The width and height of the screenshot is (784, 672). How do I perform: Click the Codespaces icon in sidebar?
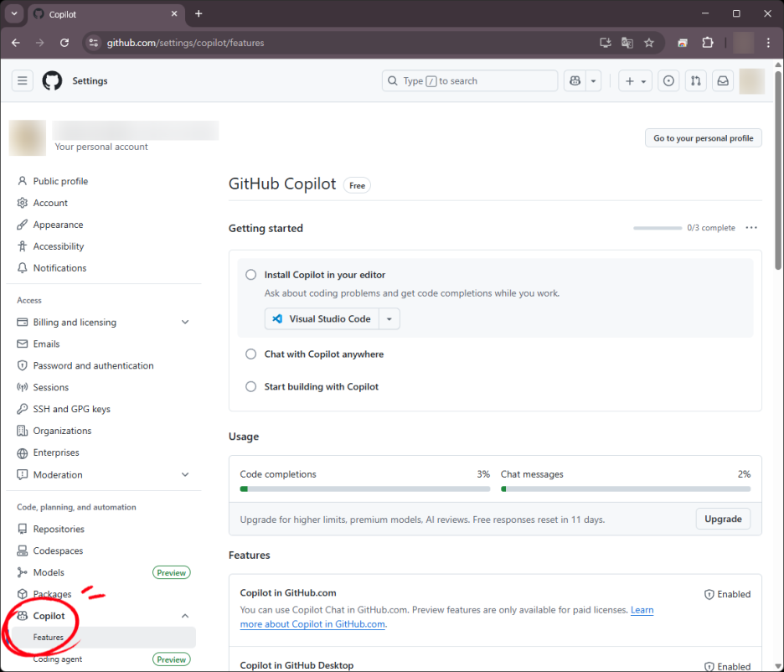click(22, 551)
